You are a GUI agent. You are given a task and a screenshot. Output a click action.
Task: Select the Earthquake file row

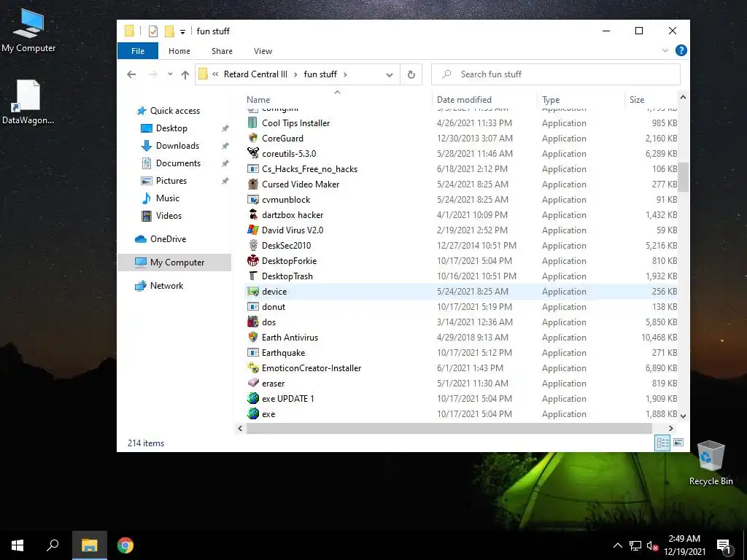(x=461, y=353)
